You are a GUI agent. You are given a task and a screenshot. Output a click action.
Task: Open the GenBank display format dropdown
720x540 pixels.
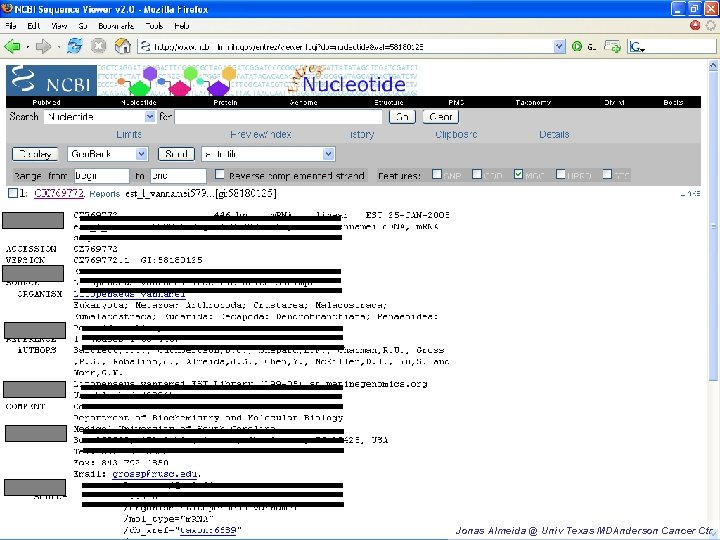[x=141, y=154]
